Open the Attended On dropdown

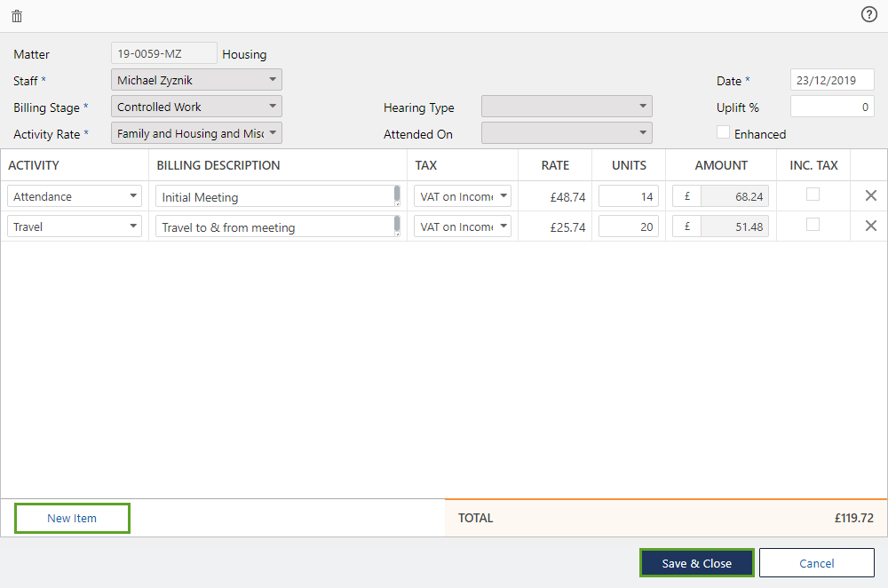tap(567, 133)
